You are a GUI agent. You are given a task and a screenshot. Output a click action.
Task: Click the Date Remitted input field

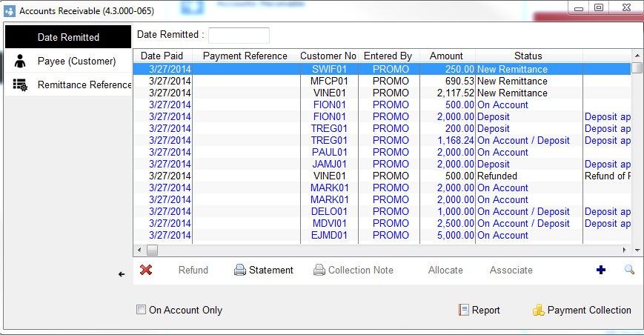(x=239, y=36)
